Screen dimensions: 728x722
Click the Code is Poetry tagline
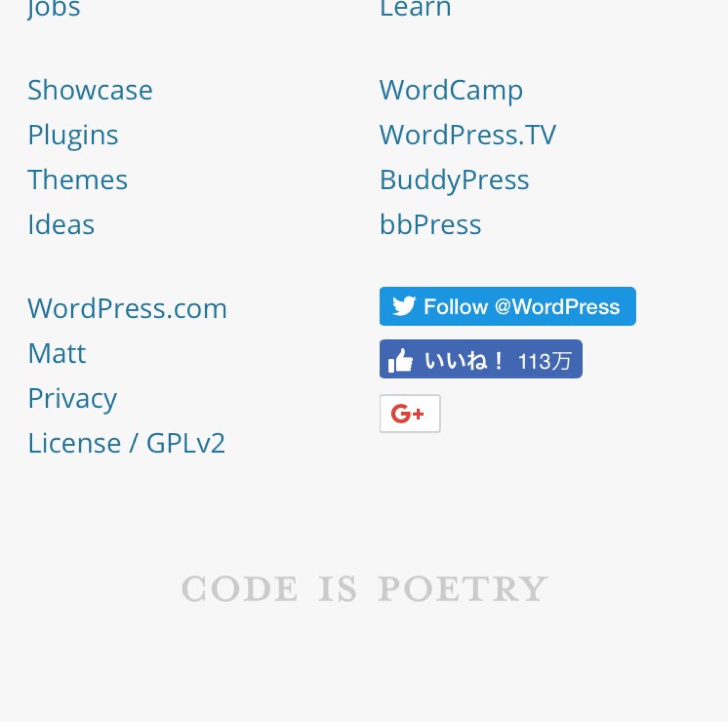[x=364, y=589]
